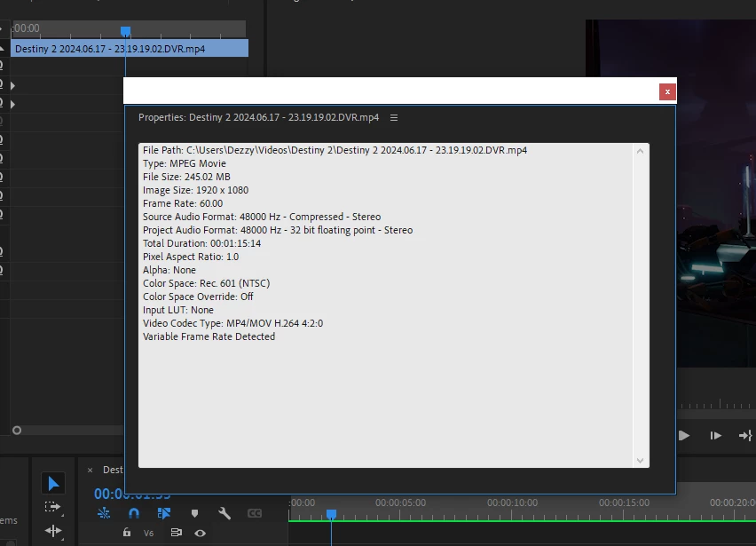756x546 pixels.
Task: Open the Properties panel hamburger menu
Action: [394, 118]
